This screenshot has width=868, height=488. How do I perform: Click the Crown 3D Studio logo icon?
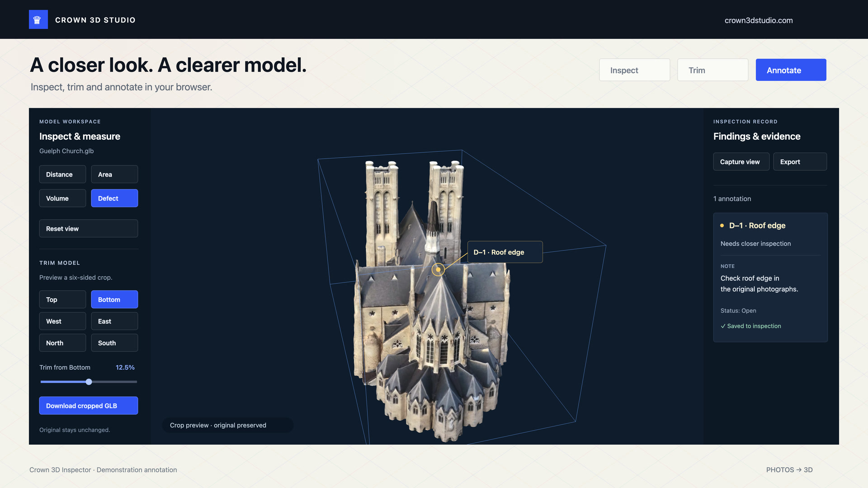pos(38,20)
